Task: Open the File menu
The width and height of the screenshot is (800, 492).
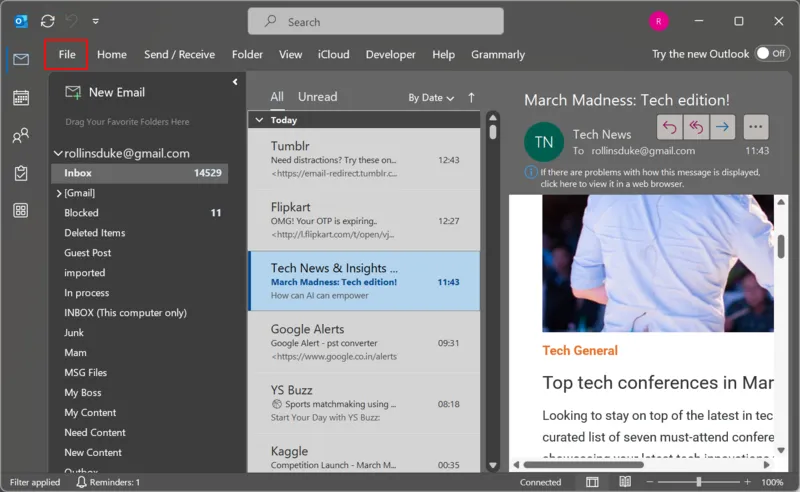Action: (67, 55)
